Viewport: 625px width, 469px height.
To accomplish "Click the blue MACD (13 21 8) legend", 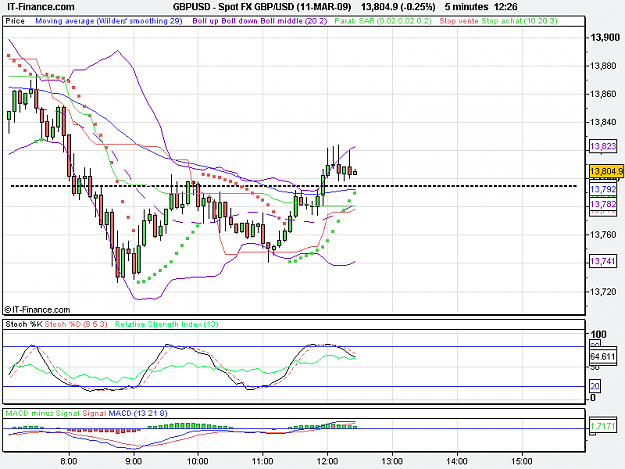I will pyautogui.click(x=138, y=413).
